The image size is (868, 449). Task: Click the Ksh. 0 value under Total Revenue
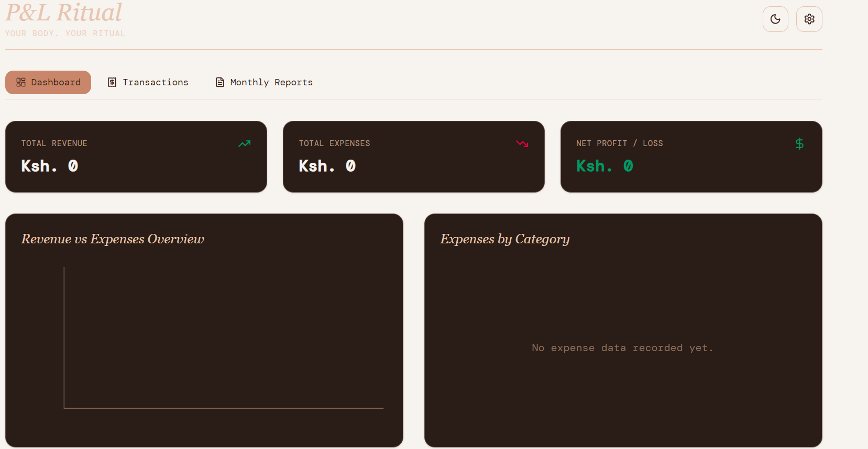50,166
